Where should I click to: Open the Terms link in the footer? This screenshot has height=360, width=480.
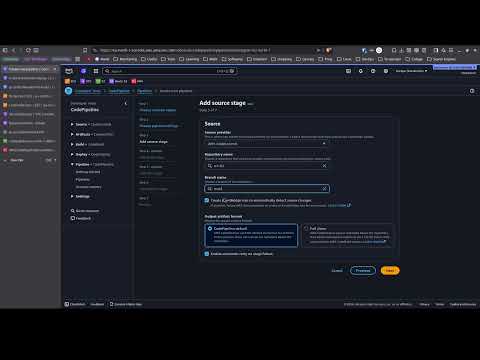click(x=440, y=304)
